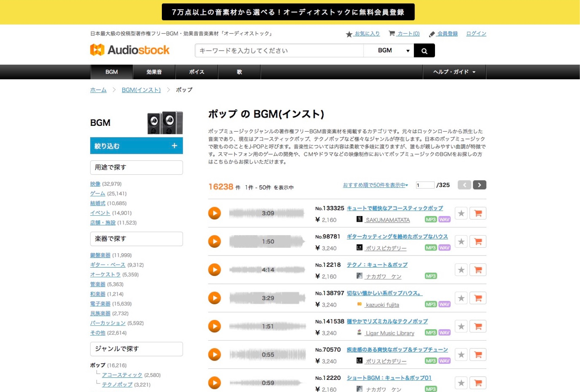Favorite track No.70570 with star icon
The height and width of the screenshot is (392, 580).
point(461,354)
